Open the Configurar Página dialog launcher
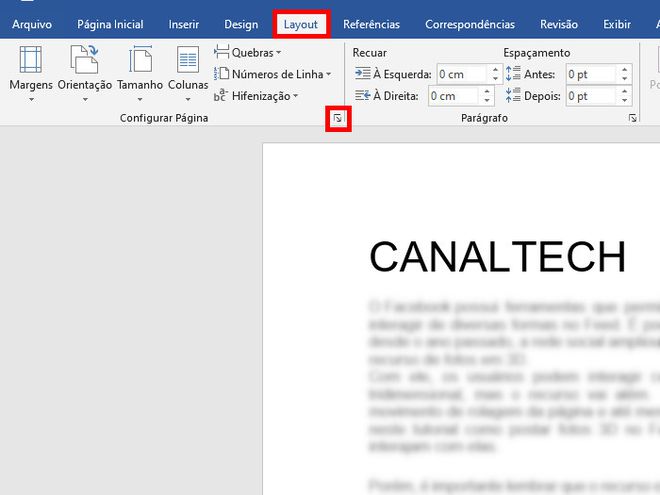Screen dimensions: 660x495 click(x=338, y=118)
